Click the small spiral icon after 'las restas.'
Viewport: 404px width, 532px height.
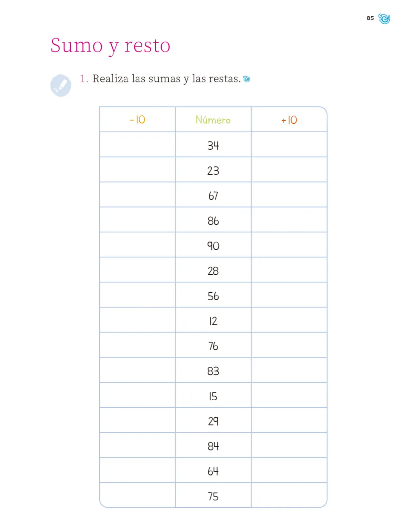246,79
